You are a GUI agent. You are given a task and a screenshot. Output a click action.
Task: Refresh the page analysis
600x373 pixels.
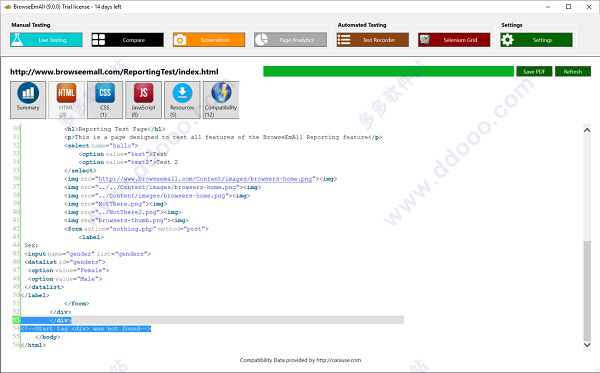click(x=573, y=72)
